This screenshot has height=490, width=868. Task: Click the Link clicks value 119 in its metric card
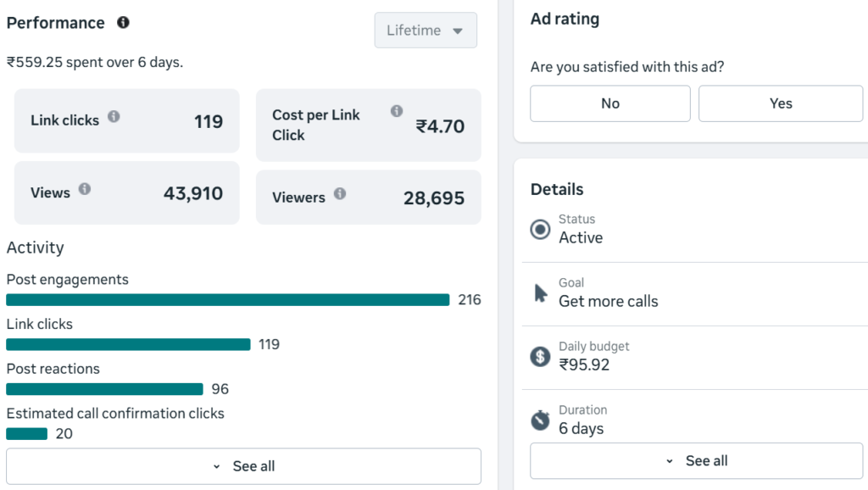[209, 121]
